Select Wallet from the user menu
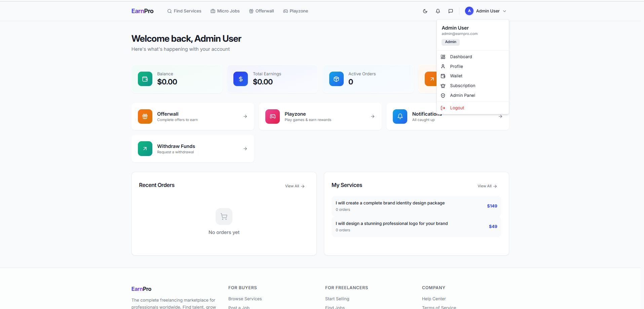Viewport: 644px width, 309px height. (456, 76)
